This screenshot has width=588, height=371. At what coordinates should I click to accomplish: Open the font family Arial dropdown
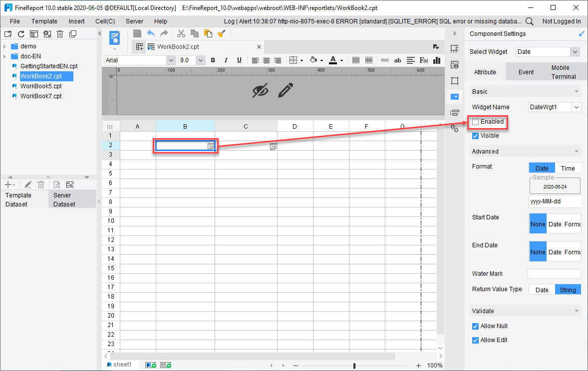pos(171,60)
